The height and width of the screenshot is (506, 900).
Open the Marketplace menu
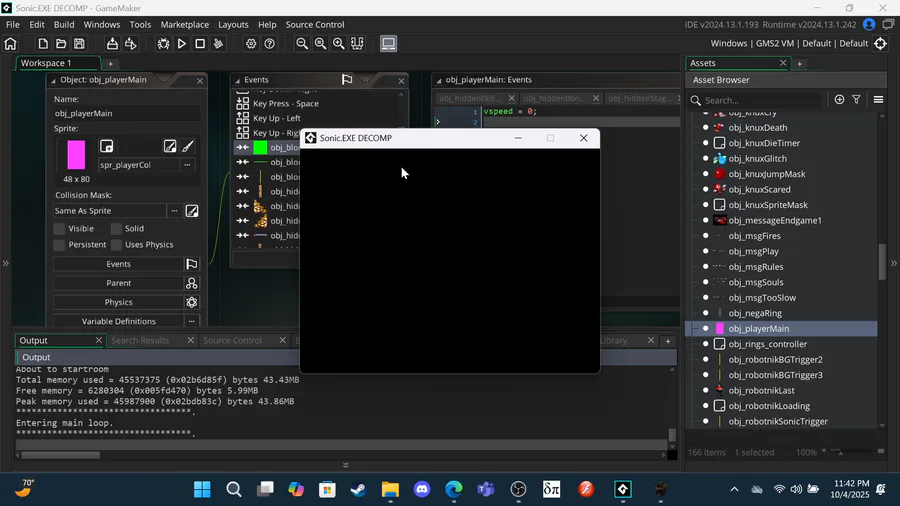click(x=184, y=25)
